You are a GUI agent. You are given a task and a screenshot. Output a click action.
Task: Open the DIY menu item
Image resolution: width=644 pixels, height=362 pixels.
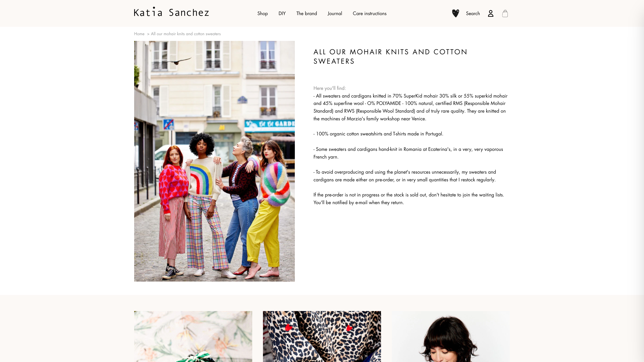[282, 13]
